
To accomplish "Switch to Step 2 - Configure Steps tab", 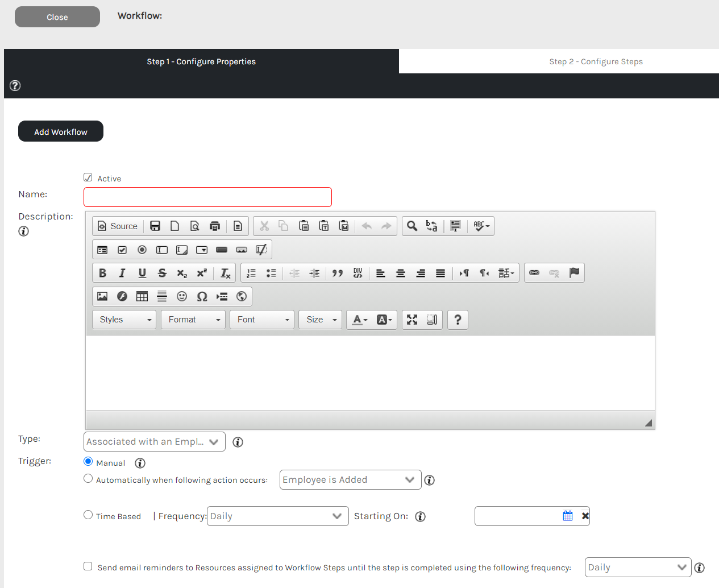I will click(x=596, y=61).
